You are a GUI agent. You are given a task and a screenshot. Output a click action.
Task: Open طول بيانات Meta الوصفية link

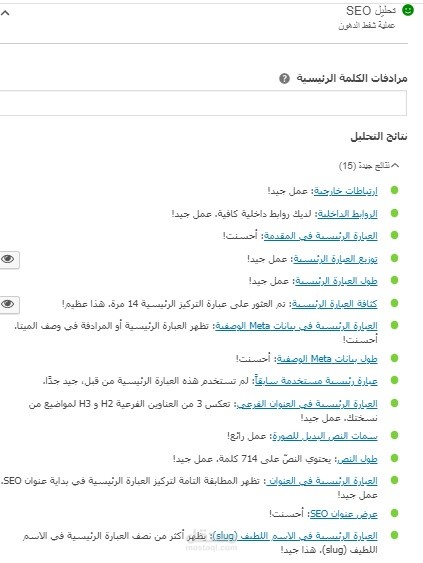click(x=327, y=359)
